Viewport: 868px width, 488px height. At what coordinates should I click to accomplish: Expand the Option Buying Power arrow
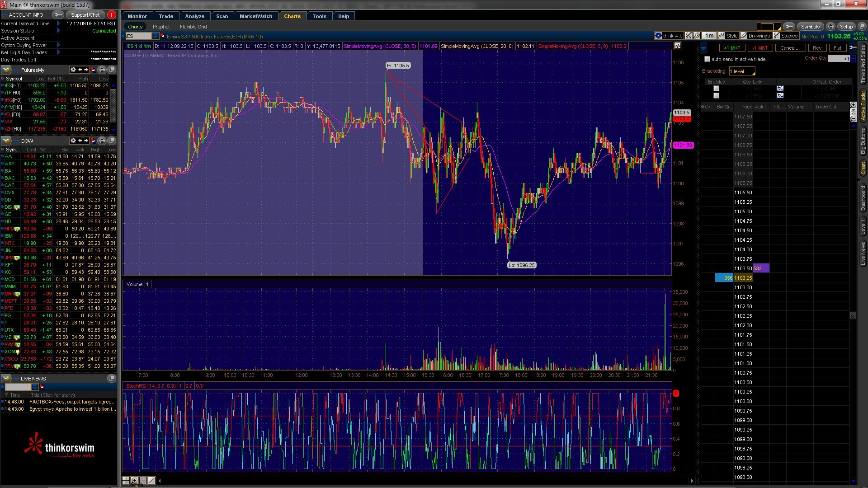pyautogui.click(x=58, y=45)
